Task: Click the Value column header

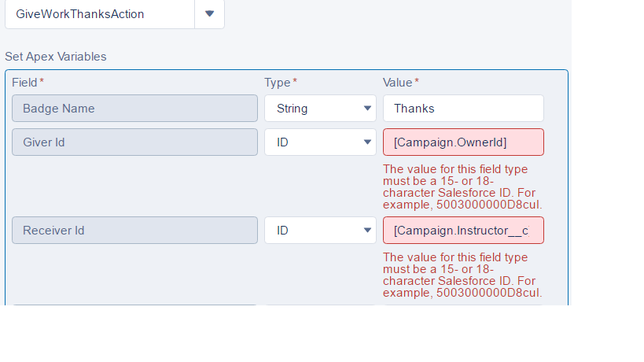Action: pyautogui.click(x=399, y=82)
